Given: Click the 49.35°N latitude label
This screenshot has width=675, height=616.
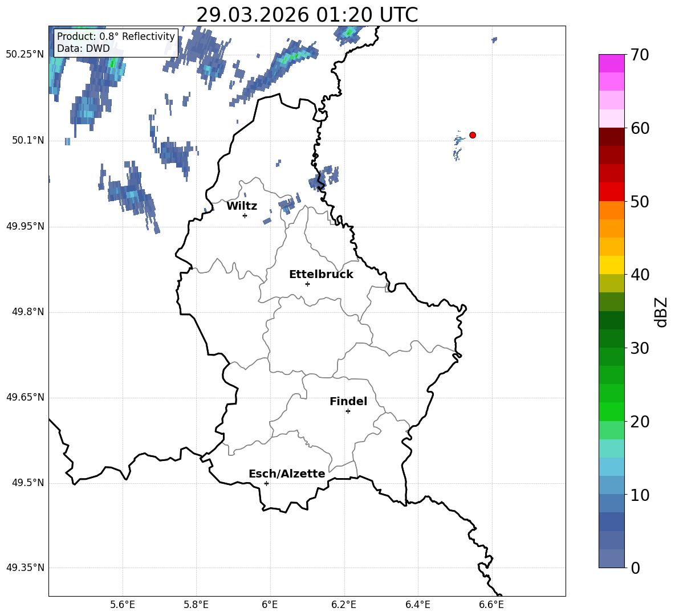Looking at the screenshot, I should 25,568.
